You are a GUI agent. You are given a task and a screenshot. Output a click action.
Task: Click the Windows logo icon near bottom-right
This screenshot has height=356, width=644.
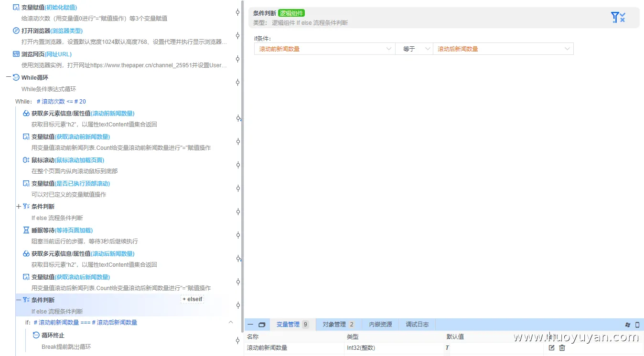(627, 324)
